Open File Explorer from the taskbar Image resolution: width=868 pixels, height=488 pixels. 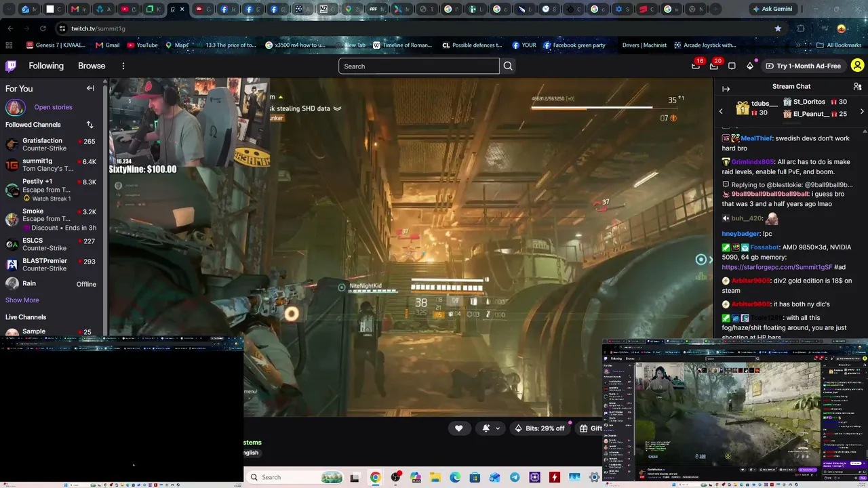click(x=435, y=478)
